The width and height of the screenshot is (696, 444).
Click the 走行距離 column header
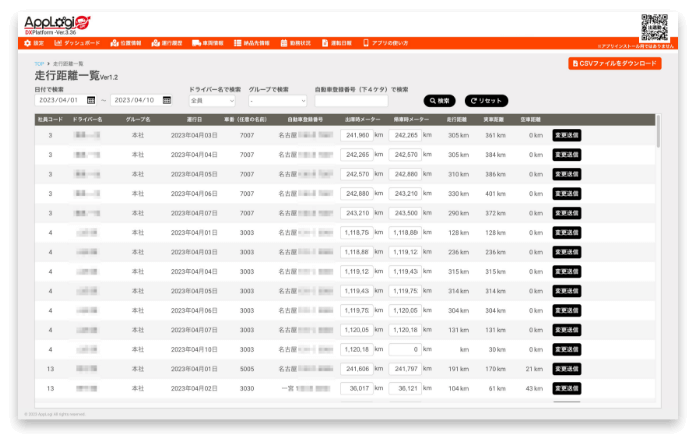click(457, 120)
